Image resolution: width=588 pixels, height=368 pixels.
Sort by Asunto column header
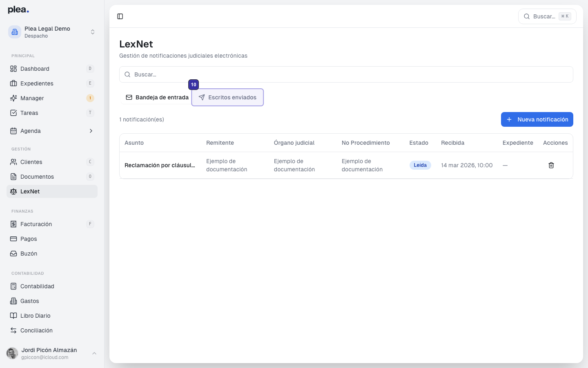tap(134, 143)
